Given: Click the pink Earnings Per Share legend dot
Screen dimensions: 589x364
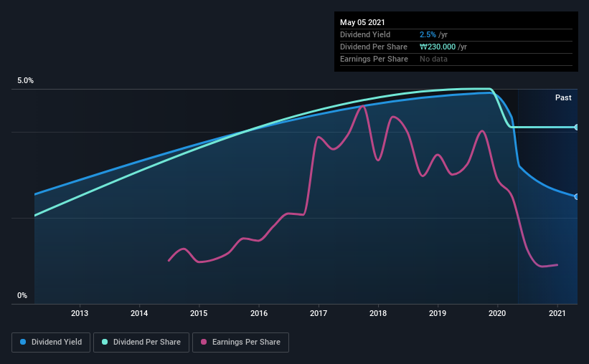Looking at the screenshot, I should (204, 342).
